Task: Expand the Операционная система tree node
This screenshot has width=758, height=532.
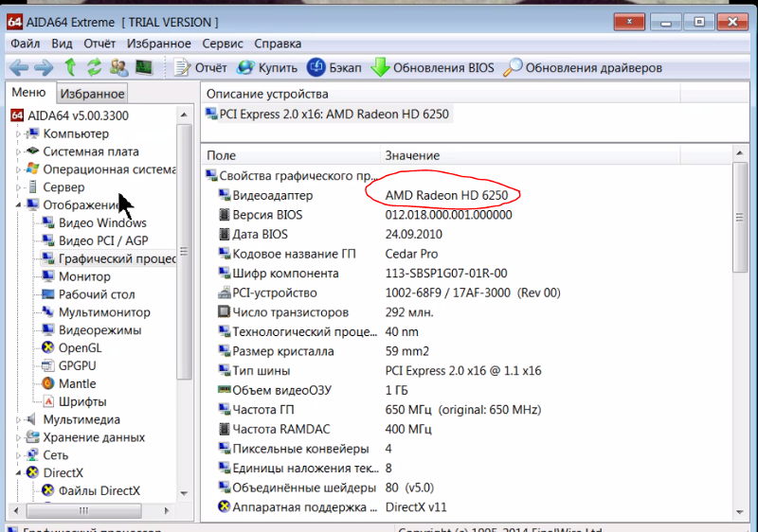Action: pyautogui.click(x=18, y=169)
